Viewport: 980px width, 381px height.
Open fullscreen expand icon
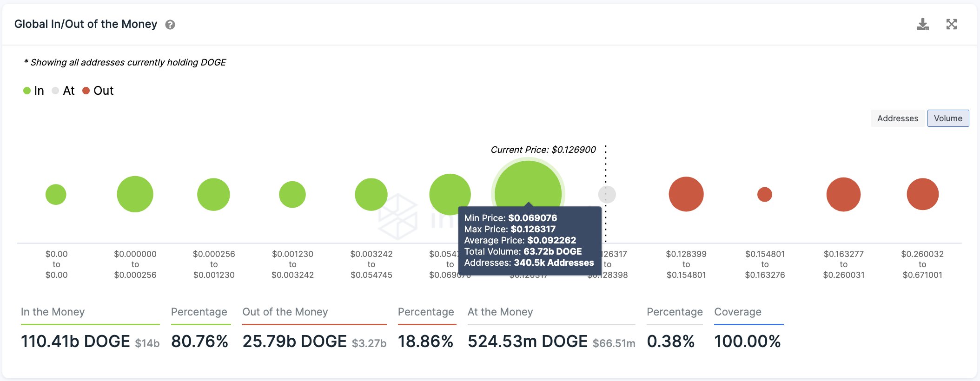click(952, 24)
